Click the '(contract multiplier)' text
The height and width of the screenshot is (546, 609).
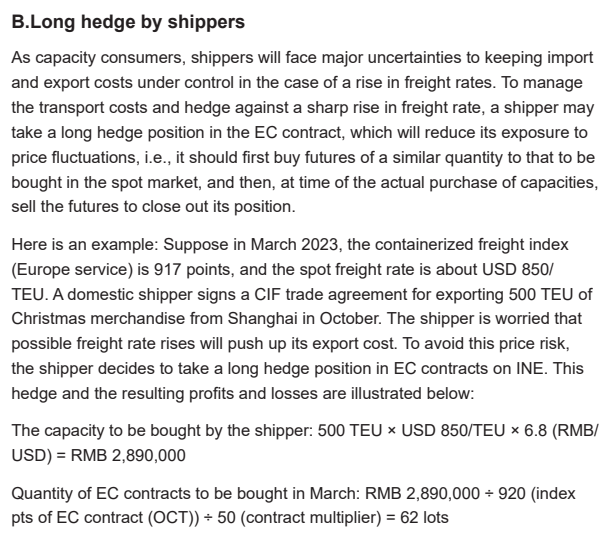[x=320, y=517]
